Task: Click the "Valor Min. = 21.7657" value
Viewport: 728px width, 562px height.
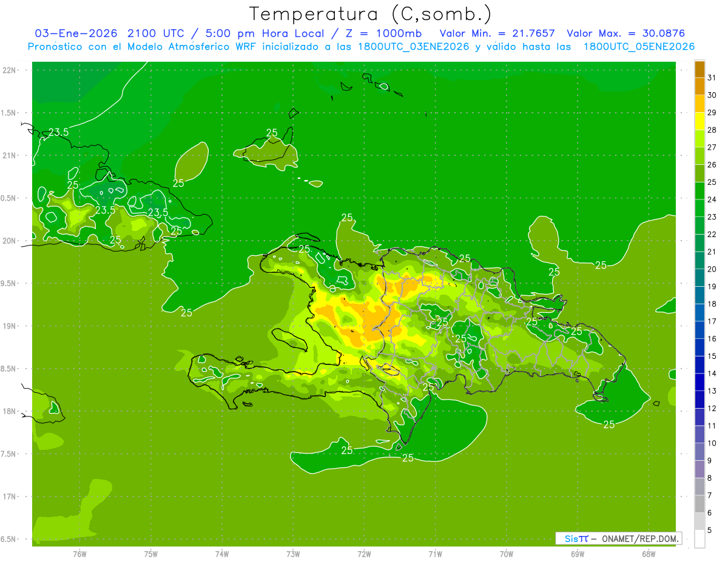Action: [496, 33]
